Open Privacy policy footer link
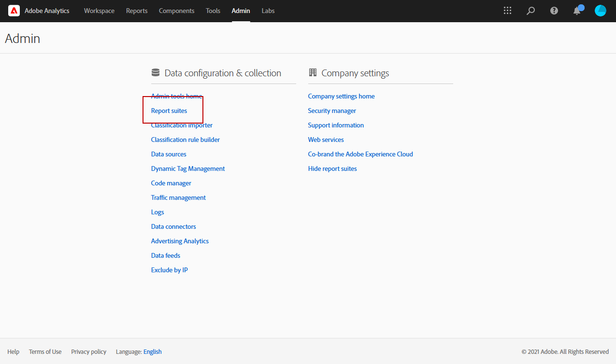This screenshot has width=616, height=364. point(89,351)
